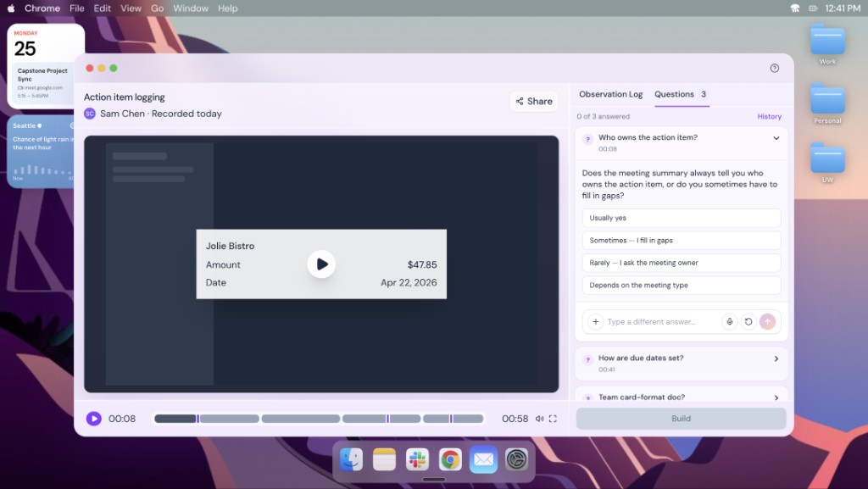Click the plus icon in the answer box
Image resolution: width=868 pixels, height=489 pixels.
click(596, 321)
